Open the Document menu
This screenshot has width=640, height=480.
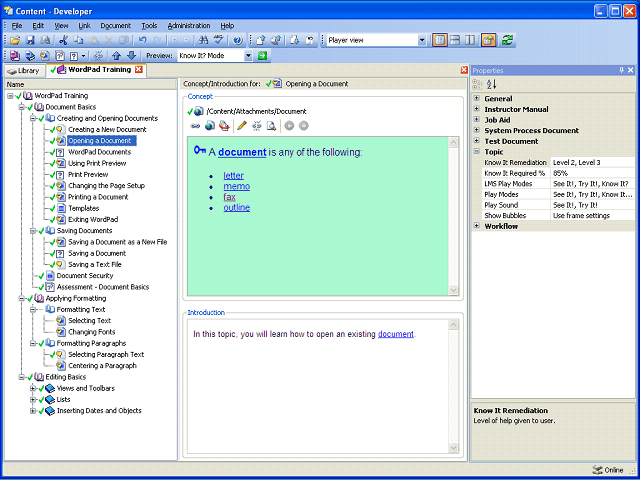116,26
